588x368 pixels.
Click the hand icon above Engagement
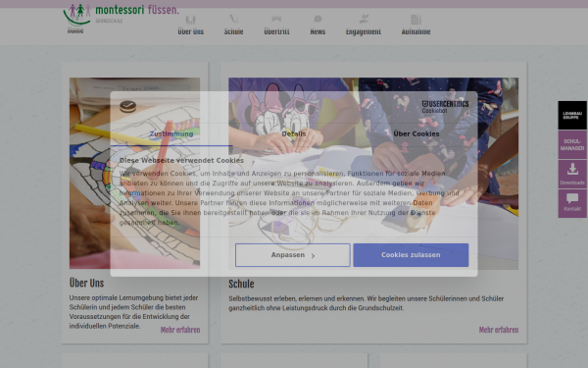coord(364,19)
